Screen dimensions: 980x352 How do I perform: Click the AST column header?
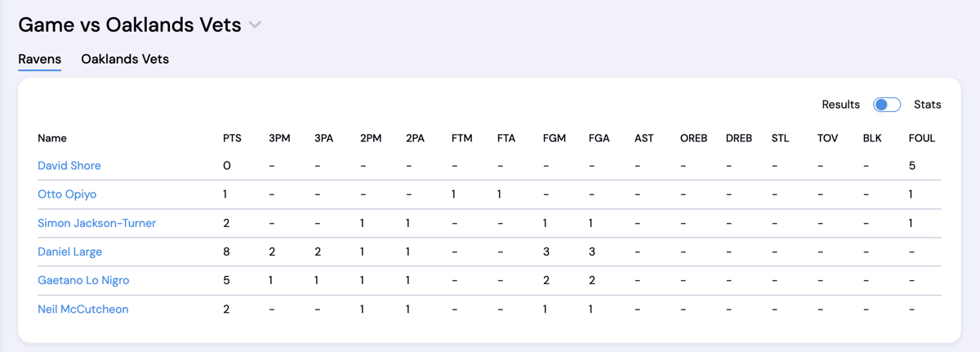(x=644, y=138)
